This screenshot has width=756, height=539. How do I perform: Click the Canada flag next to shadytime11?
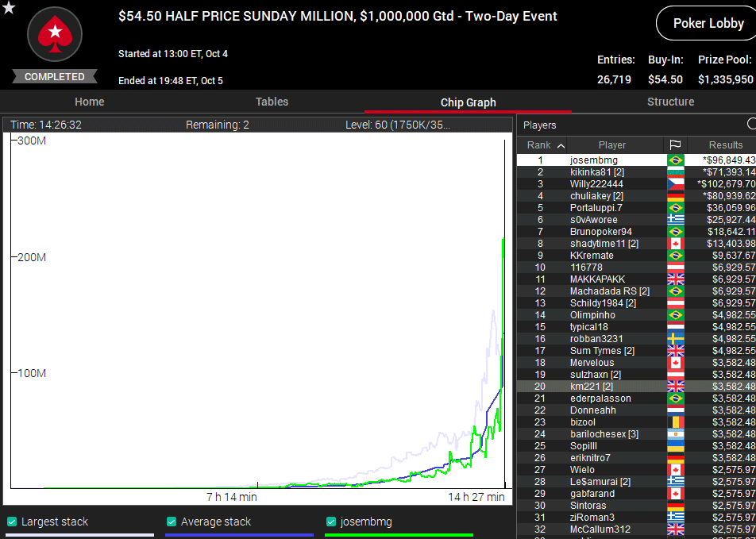[676, 244]
